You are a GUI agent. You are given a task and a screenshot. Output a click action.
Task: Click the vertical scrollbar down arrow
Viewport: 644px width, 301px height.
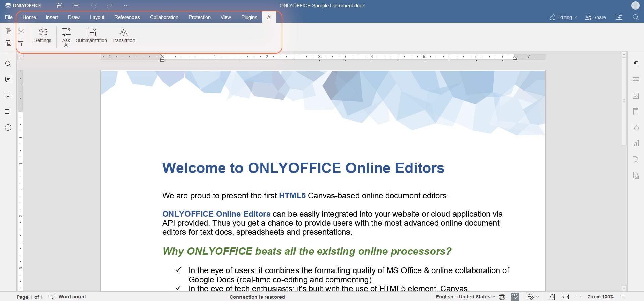pos(624,288)
